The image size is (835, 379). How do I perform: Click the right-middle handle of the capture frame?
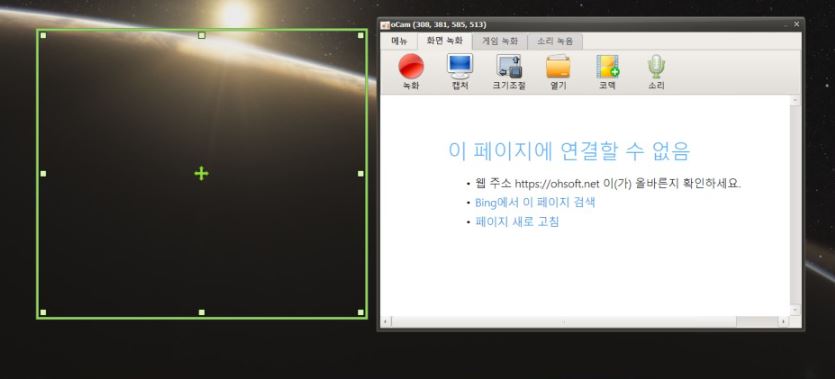click(x=361, y=174)
